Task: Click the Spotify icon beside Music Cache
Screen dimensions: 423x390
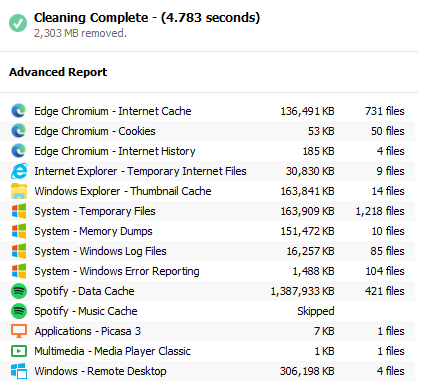Action: [x=19, y=311]
